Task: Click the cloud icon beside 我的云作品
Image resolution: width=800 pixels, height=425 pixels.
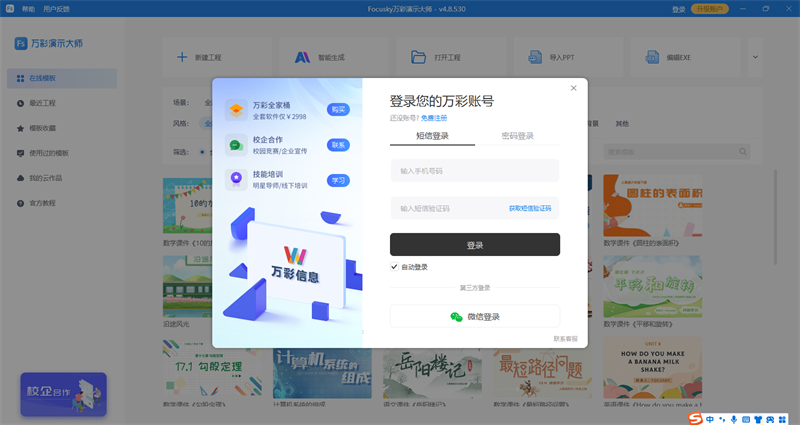Action: tap(20, 178)
